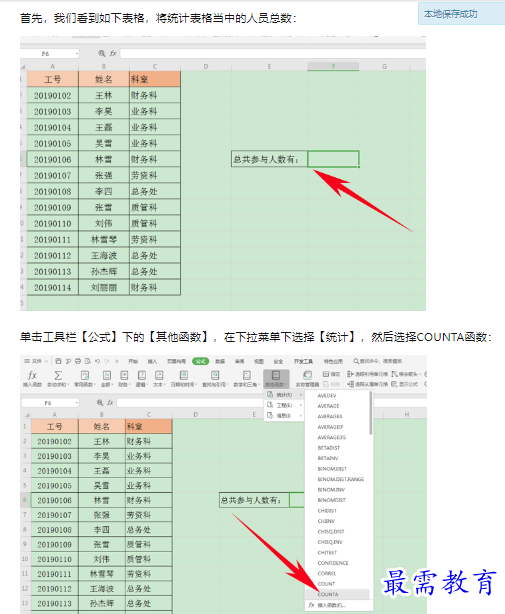Click Show Formulas (显示公式) in the ribbon
This screenshot has height=614, width=505.
[x=404, y=384]
